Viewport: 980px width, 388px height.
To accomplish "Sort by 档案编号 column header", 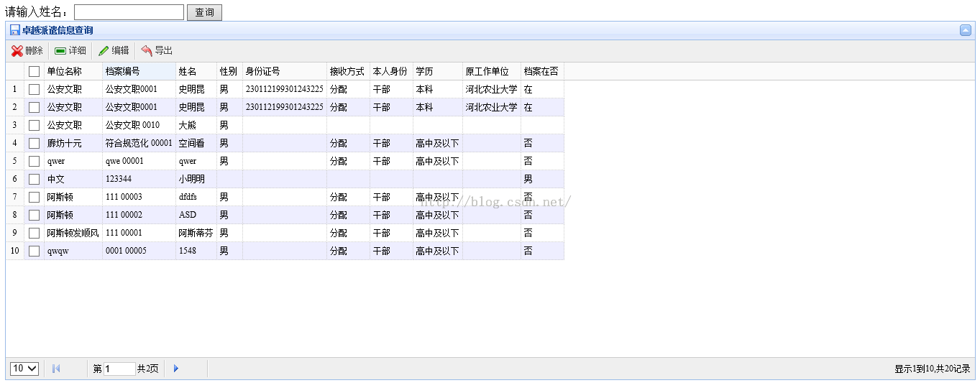I will click(139, 72).
